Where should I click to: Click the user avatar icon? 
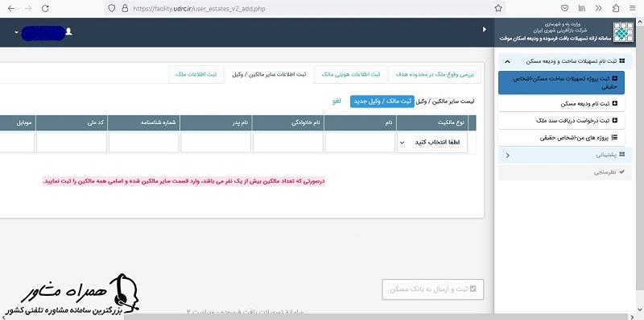68,31
